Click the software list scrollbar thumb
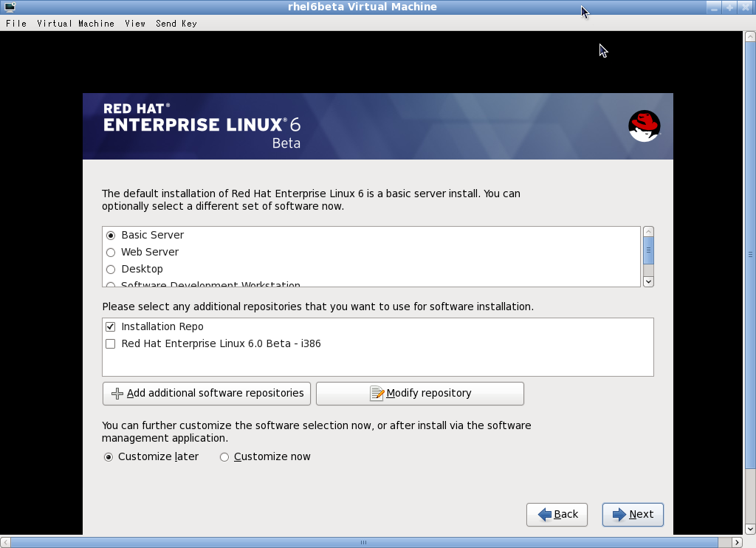756x548 pixels. point(648,250)
